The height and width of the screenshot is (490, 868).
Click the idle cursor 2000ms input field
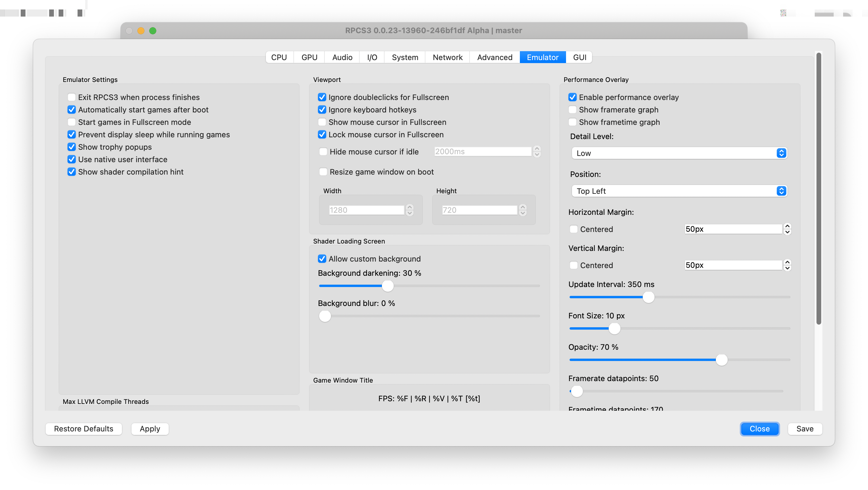[x=483, y=151]
